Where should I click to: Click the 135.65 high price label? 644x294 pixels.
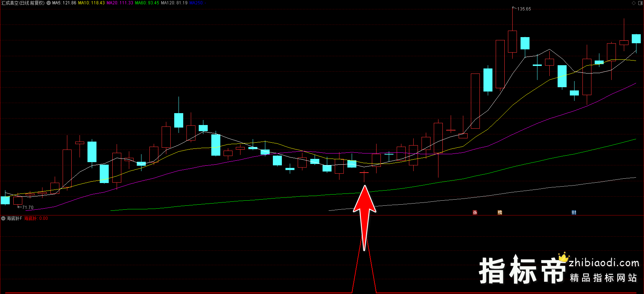pos(524,9)
